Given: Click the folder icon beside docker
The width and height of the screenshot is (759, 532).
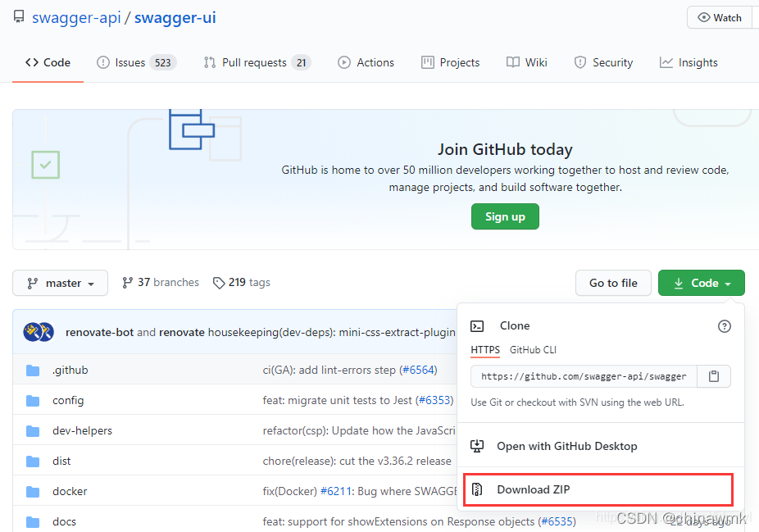Looking at the screenshot, I should (x=33, y=492).
